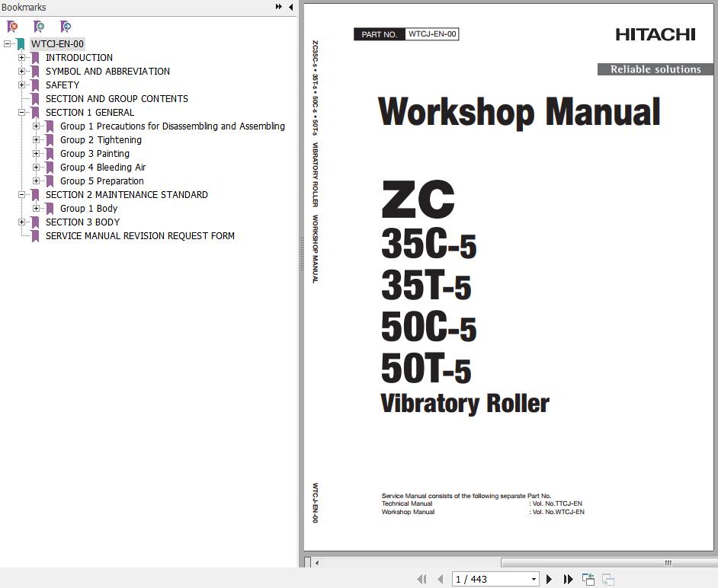Click bookmark icon beside SECTION 1 GENERAL
Screen dimensions: 718x588
(x=35, y=113)
